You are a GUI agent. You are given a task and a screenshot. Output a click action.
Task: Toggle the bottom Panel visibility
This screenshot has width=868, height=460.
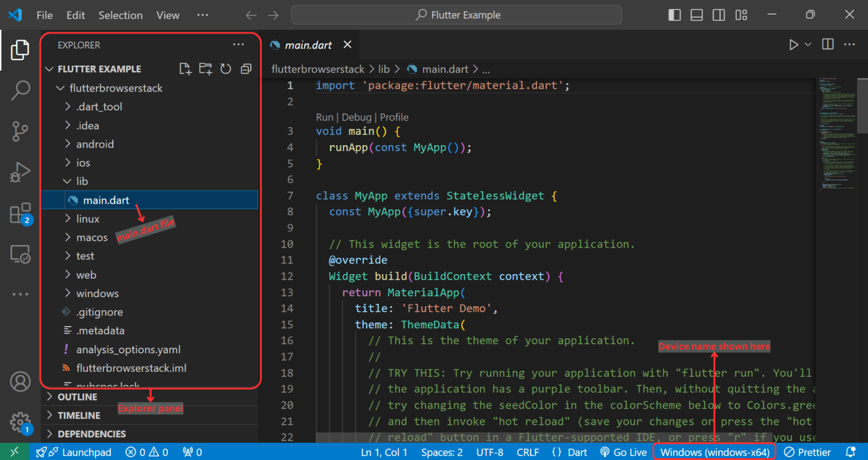coord(696,15)
